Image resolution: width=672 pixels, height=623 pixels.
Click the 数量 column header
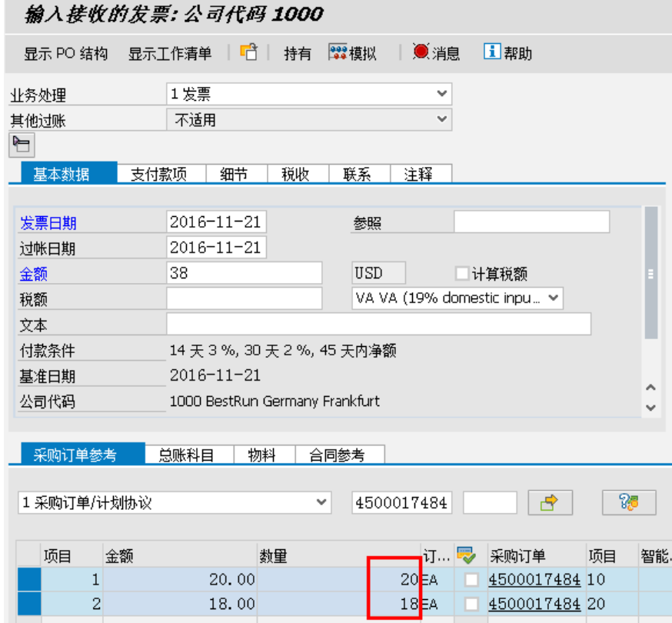pyautogui.click(x=339, y=556)
